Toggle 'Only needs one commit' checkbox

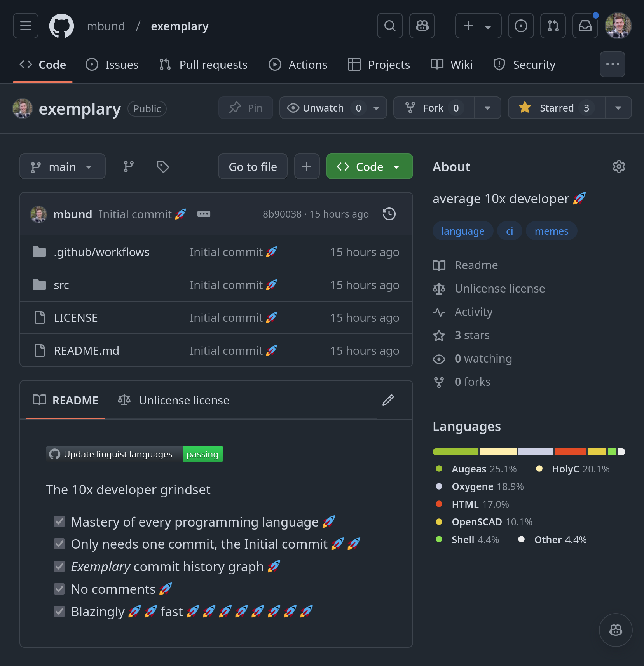point(59,544)
